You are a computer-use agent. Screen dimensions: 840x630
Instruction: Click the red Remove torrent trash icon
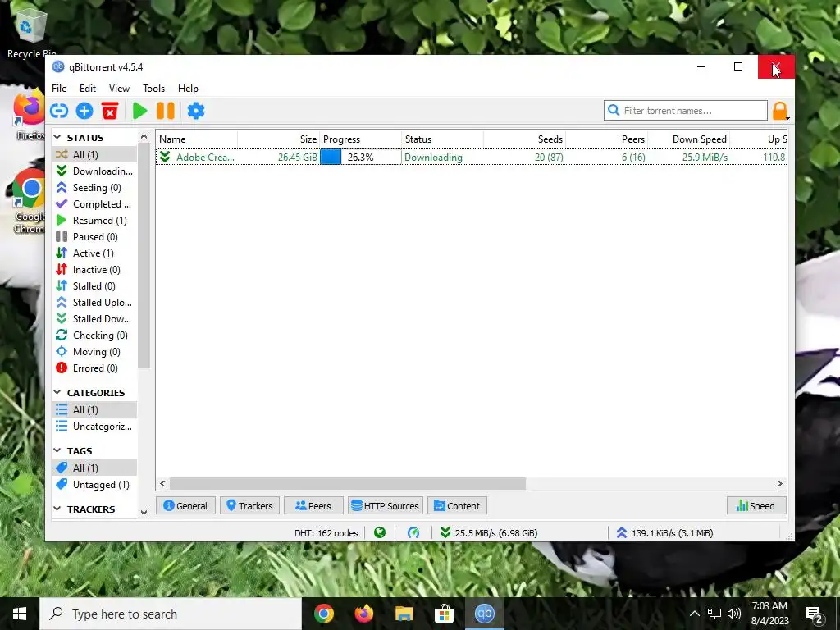[x=110, y=111]
